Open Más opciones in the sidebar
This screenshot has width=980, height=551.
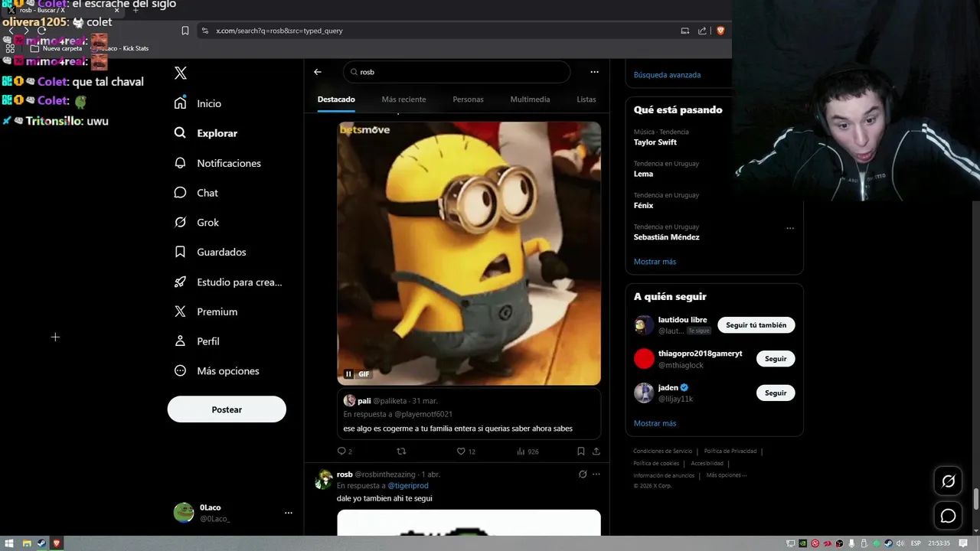click(217, 371)
